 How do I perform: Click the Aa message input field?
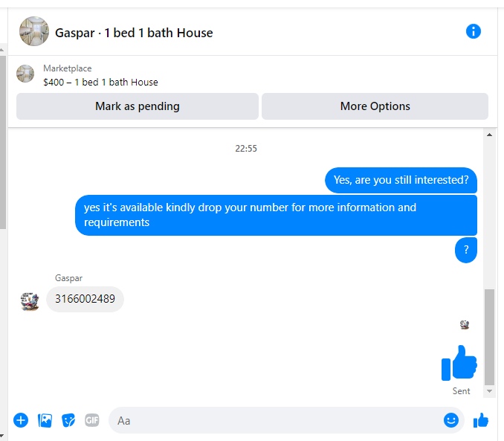(x=277, y=420)
